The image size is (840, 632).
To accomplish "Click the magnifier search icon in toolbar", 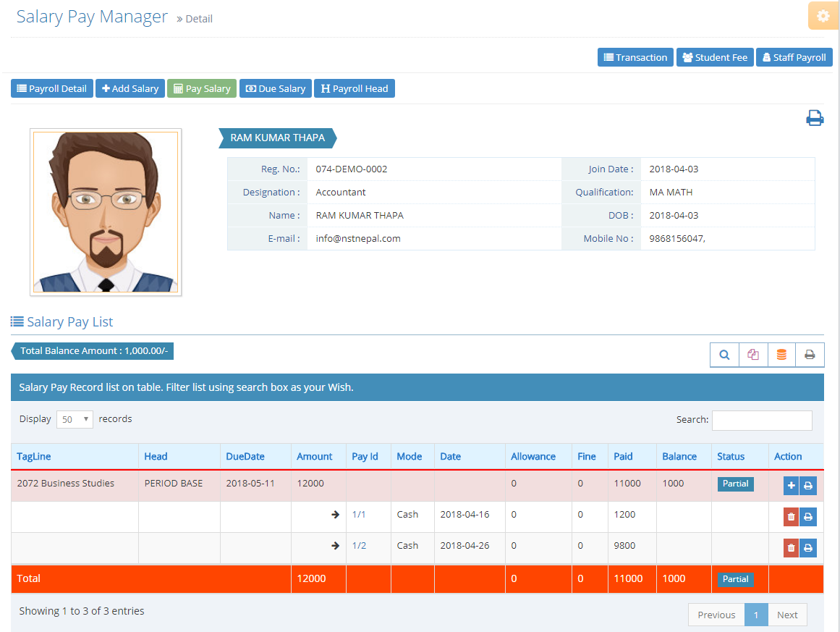I will (x=724, y=355).
